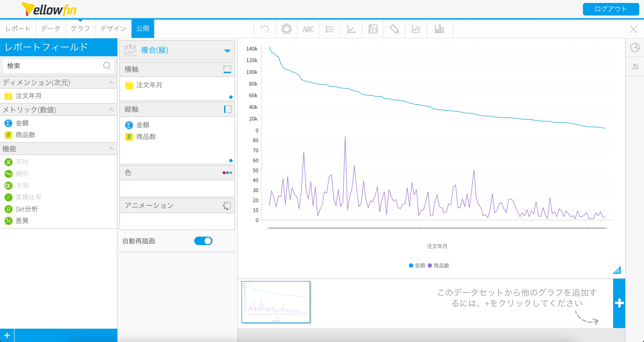Switch to the デザイン tab
The width and height of the screenshot is (644, 342).
point(113,29)
